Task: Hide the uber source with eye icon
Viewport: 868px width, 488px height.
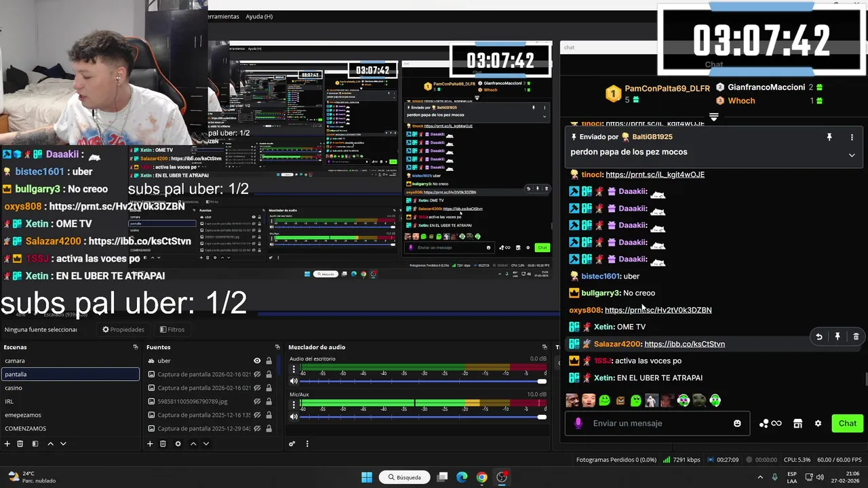Action: click(x=257, y=361)
